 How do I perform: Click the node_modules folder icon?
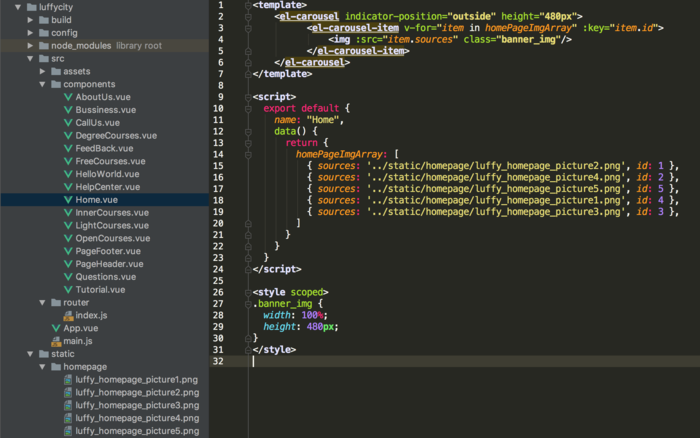(44, 46)
